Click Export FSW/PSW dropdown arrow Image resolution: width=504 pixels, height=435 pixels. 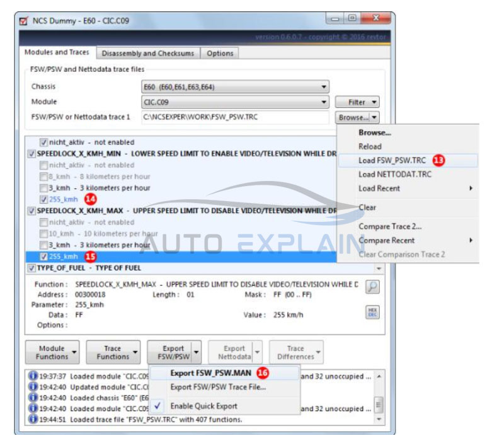pos(196,352)
